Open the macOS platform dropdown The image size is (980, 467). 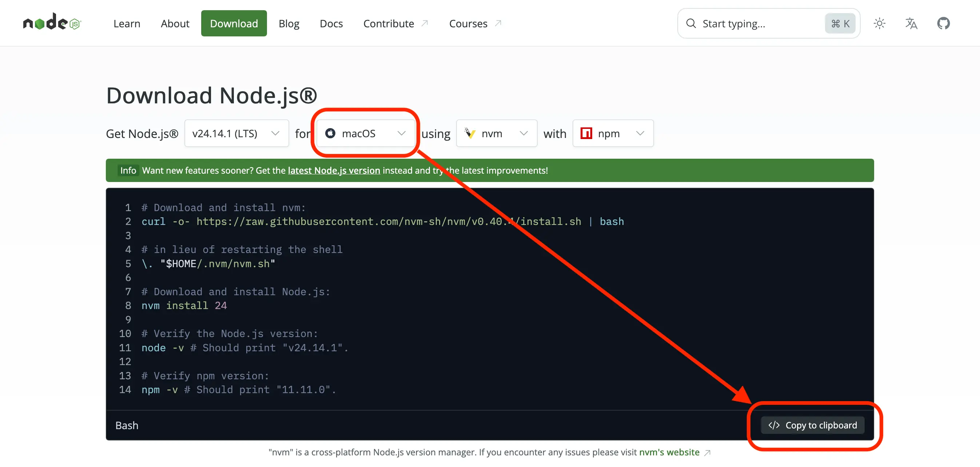(x=366, y=133)
